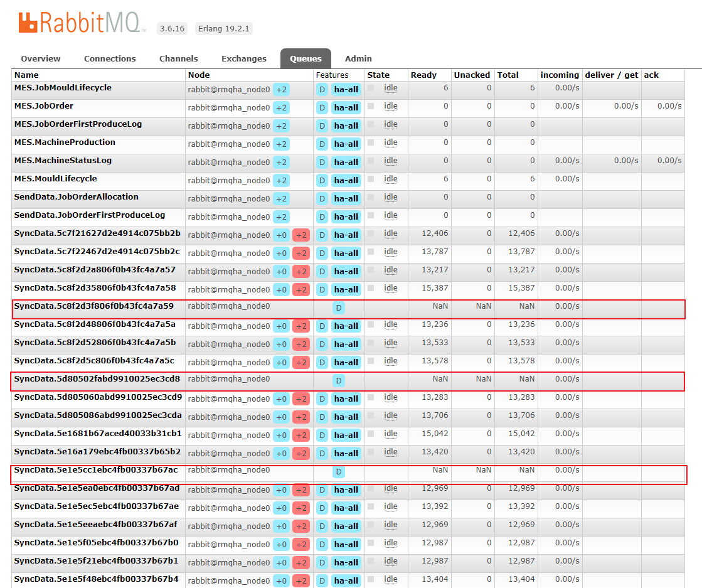702x588 pixels.
Task: Select the Queues tab
Action: click(x=306, y=58)
